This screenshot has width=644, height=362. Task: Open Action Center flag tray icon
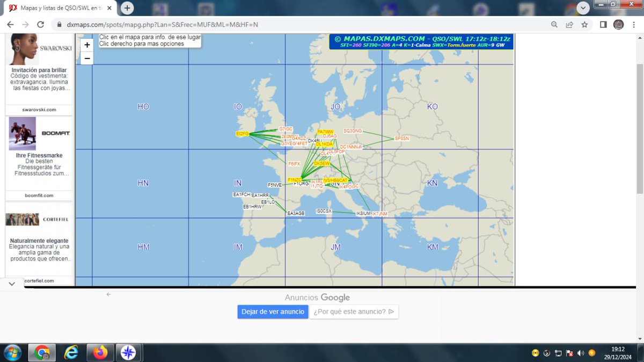click(569, 353)
